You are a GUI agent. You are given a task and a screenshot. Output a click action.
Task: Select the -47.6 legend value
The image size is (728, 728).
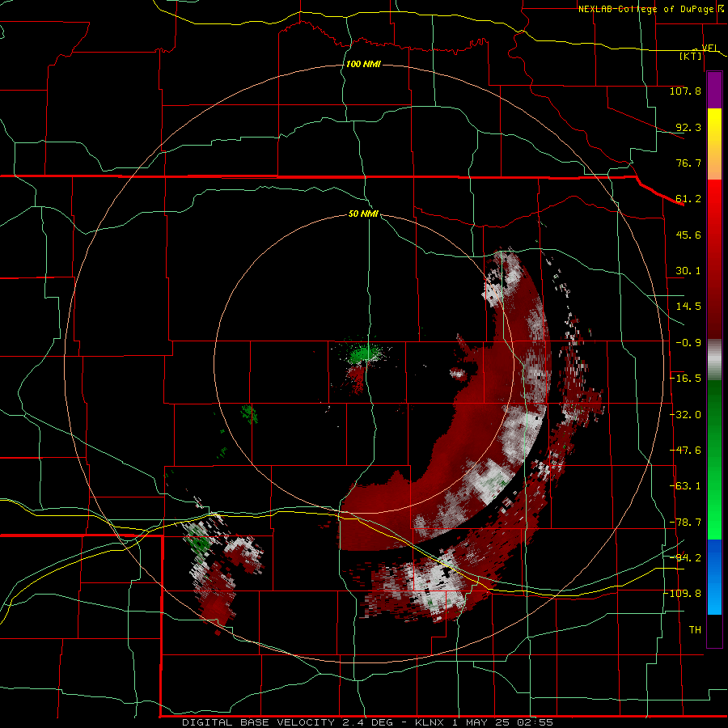click(x=685, y=451)
